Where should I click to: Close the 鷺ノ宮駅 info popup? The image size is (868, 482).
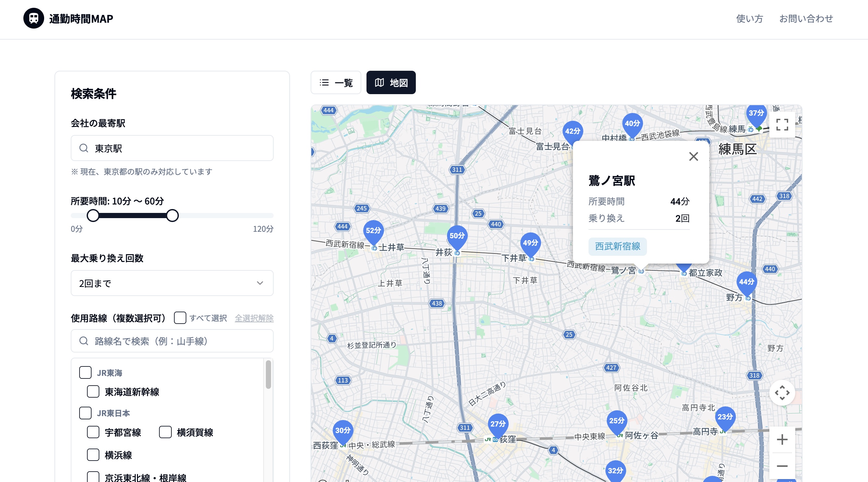pos(694,156)
